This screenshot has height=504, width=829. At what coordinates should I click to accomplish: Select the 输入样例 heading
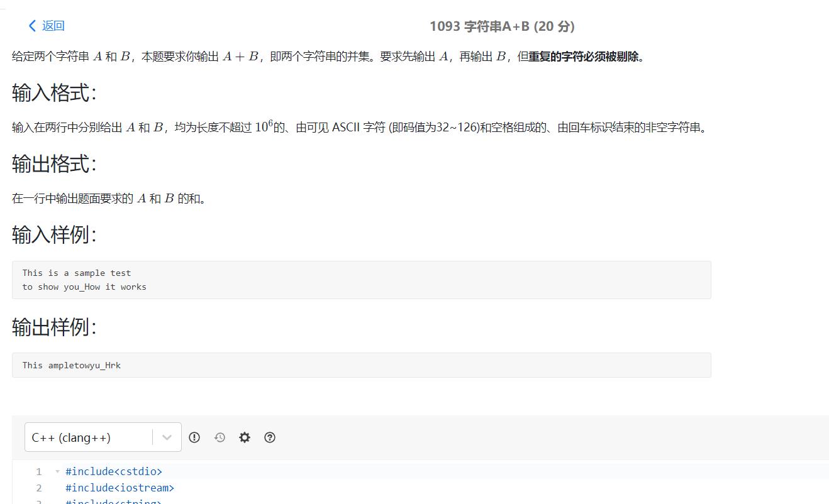(x=54, y=235)
